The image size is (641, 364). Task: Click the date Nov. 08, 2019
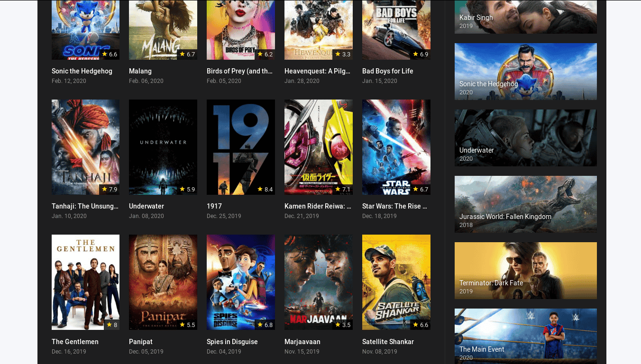tap(380, 352)
